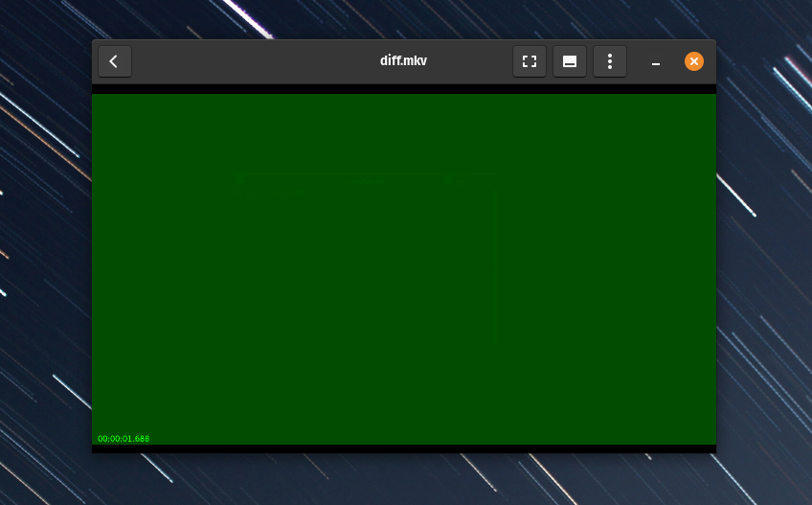Open the subtitles and audio menu
The width and height of the screenshot is (812, 505).
pyautogui.click(x=569, y=61)
